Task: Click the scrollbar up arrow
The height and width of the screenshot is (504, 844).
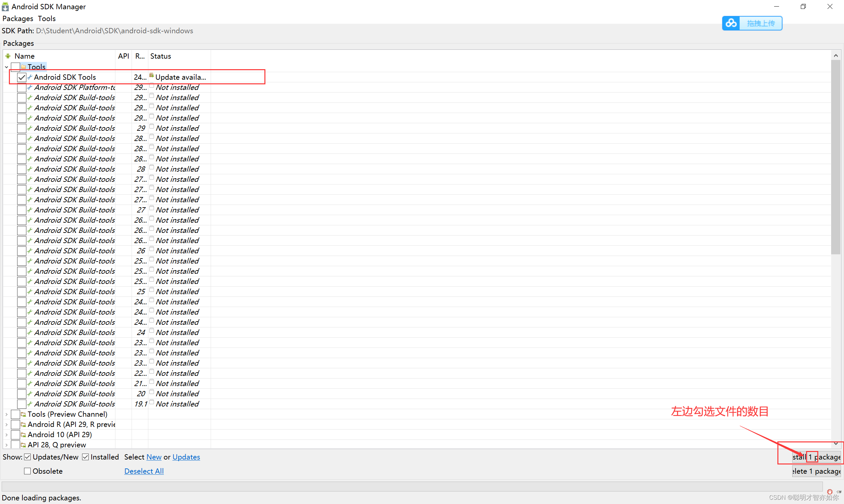Action: 835,55
